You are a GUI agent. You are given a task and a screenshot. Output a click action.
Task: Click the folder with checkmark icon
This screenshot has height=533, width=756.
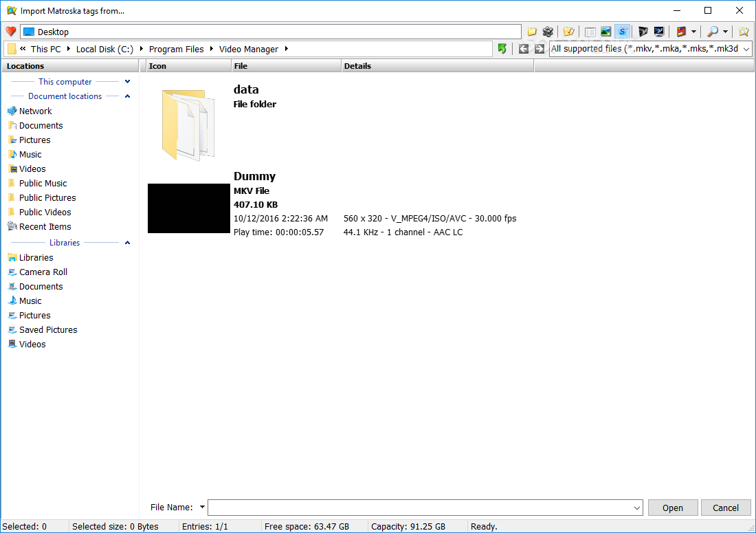(x=569, y=32)
